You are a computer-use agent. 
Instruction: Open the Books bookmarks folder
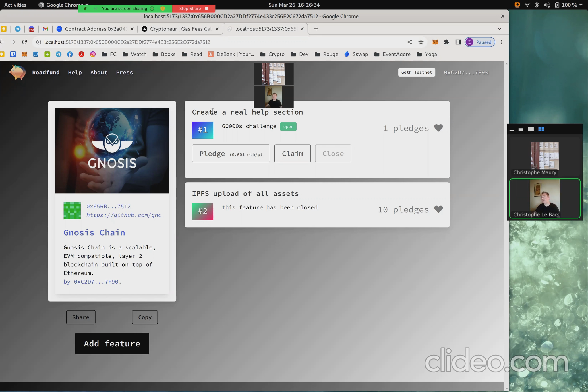pos(164,54)
